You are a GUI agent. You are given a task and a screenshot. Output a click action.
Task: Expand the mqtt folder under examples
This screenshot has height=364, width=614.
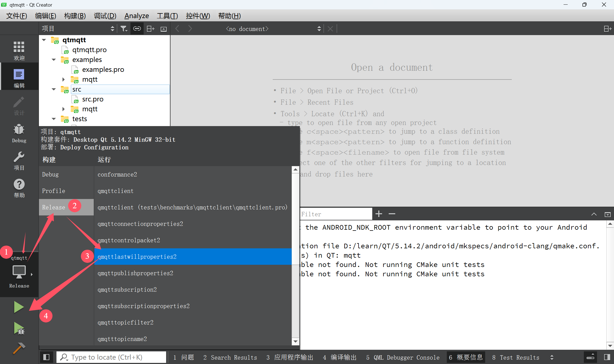click(64, 79)
